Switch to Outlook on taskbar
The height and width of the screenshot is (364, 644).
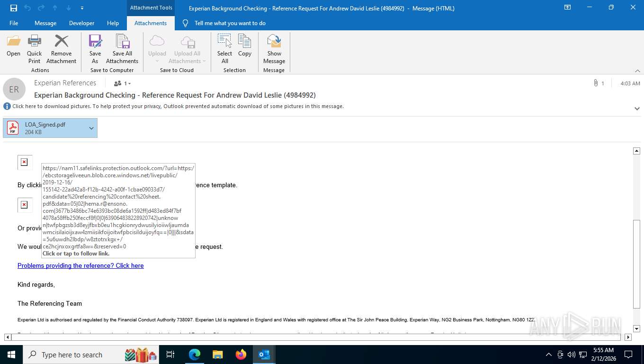click(264, 355)
